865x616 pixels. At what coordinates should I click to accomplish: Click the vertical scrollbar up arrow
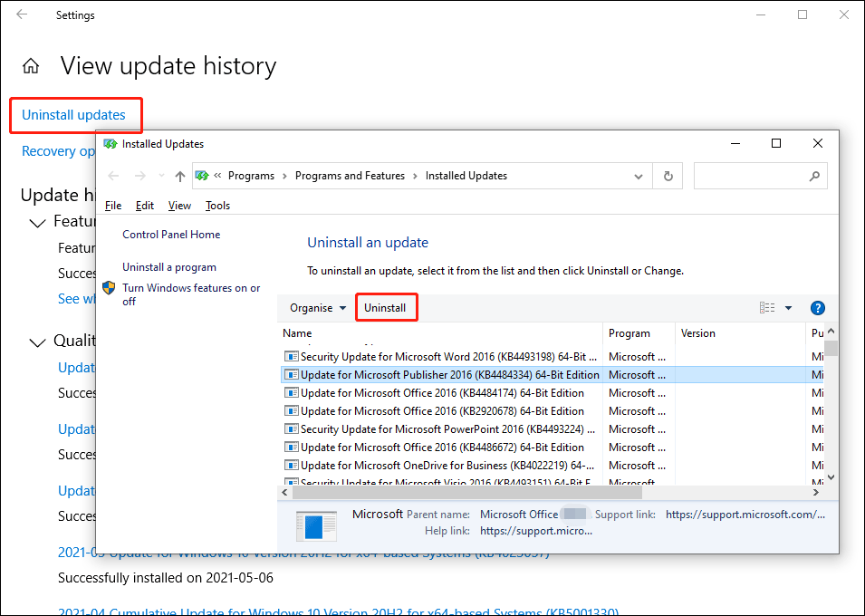pos(831,332)
